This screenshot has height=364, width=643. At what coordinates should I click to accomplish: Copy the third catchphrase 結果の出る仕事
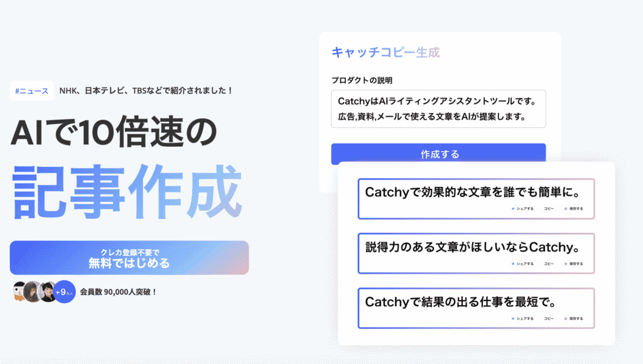[549, 319]
